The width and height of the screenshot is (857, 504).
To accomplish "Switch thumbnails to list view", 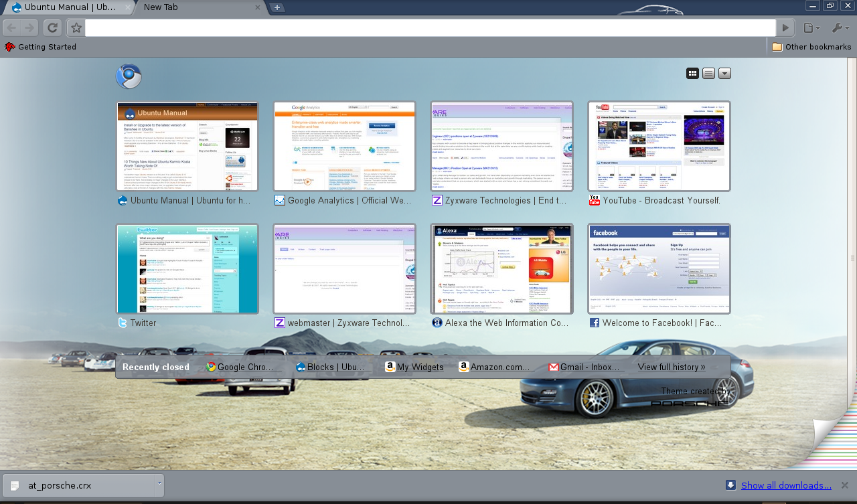I will point(708,73).
